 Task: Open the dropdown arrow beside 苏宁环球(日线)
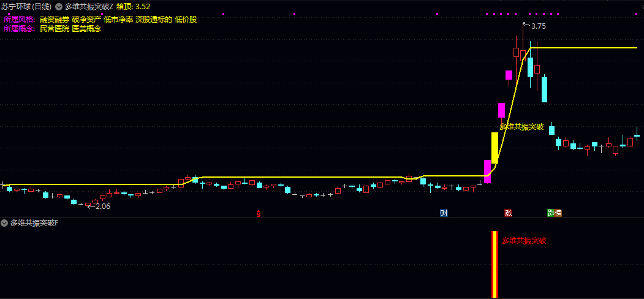click(x=59, y=7)
